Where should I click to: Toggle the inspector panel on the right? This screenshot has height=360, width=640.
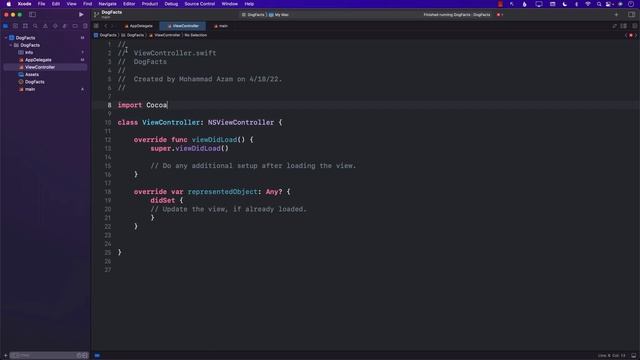[631, 15]
